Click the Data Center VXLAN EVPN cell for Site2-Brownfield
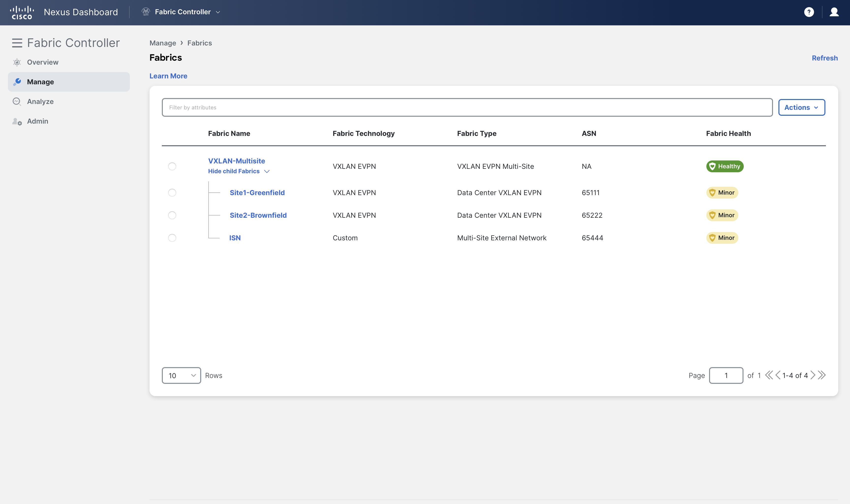The height and width of the screenshot is (504, 850). coord(499,215)
